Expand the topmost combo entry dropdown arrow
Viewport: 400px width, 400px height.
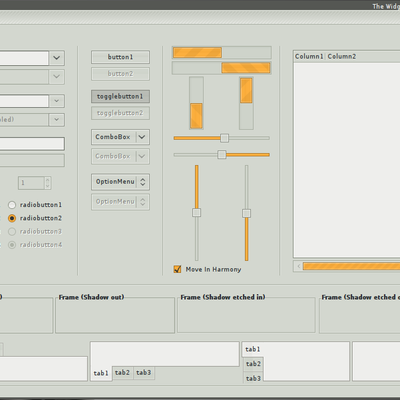coord(57,58)
